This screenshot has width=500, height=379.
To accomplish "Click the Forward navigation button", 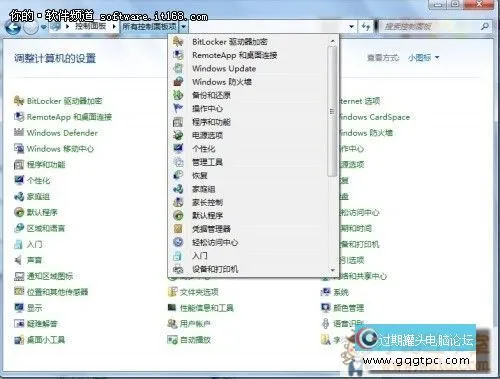I will pos(31,27).
